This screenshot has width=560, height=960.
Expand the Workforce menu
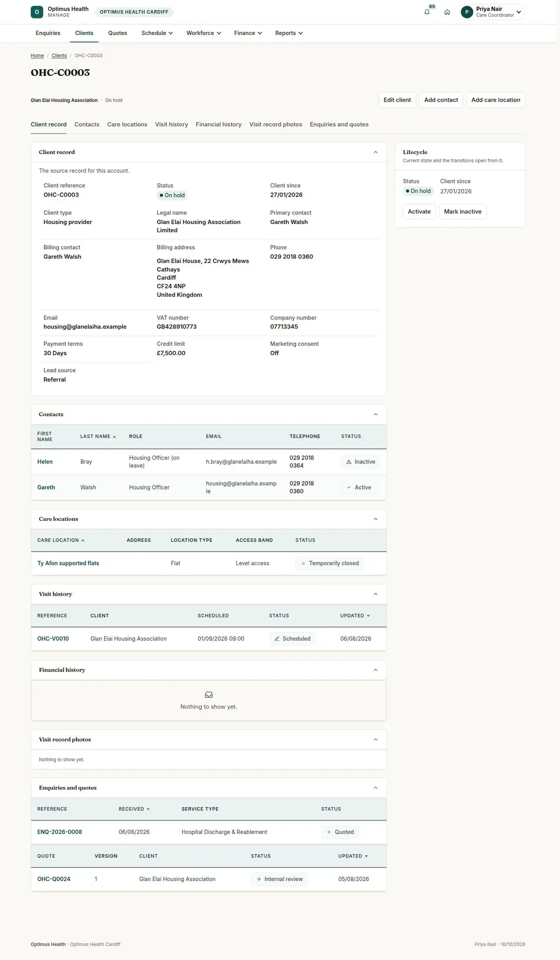pyautogui.click(x=203, y=33)
